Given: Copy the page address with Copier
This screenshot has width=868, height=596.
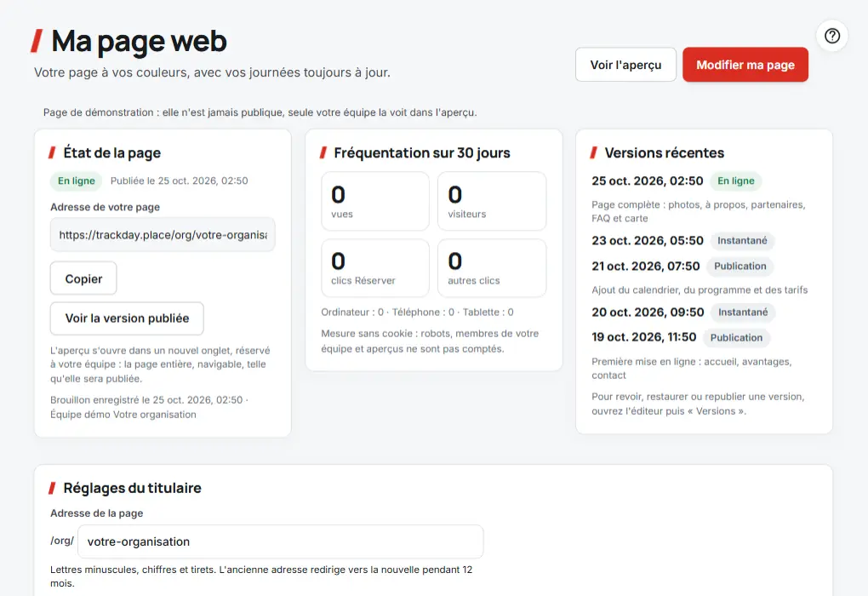Looking at the screenshot, I should point(83,278).
